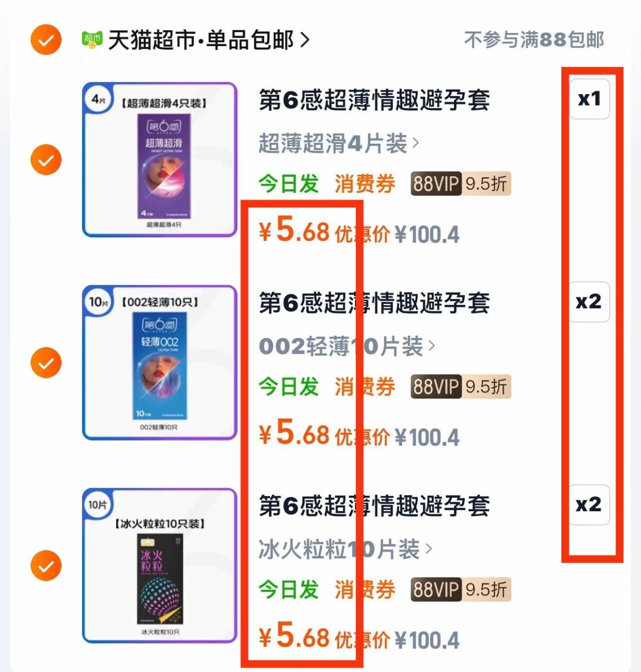
Task: Toggle the 冰火粒粒10片装 item checkbox
Action: pyautogui.click(x=46, y=565)
